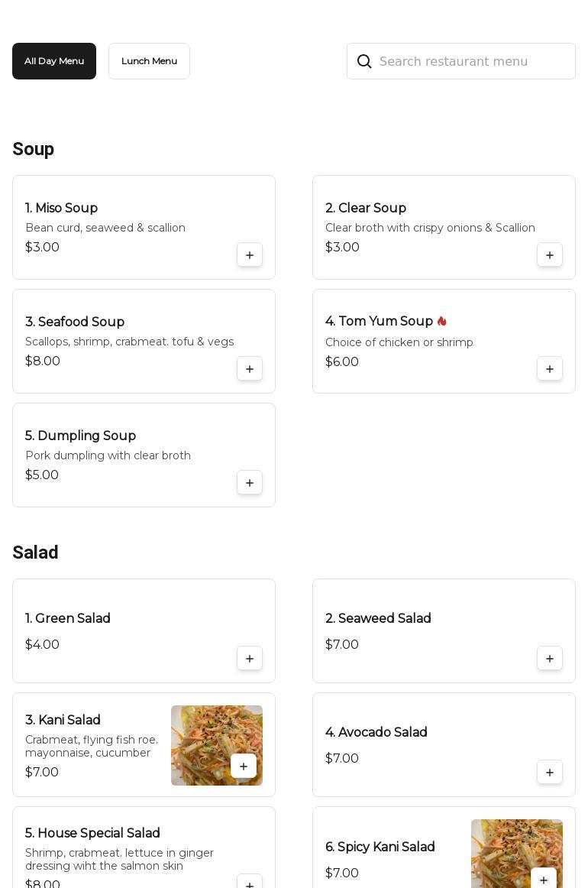Open the Dumpling Soup item
This screenshot has height=888, width=588.
[x=80, y=436]
